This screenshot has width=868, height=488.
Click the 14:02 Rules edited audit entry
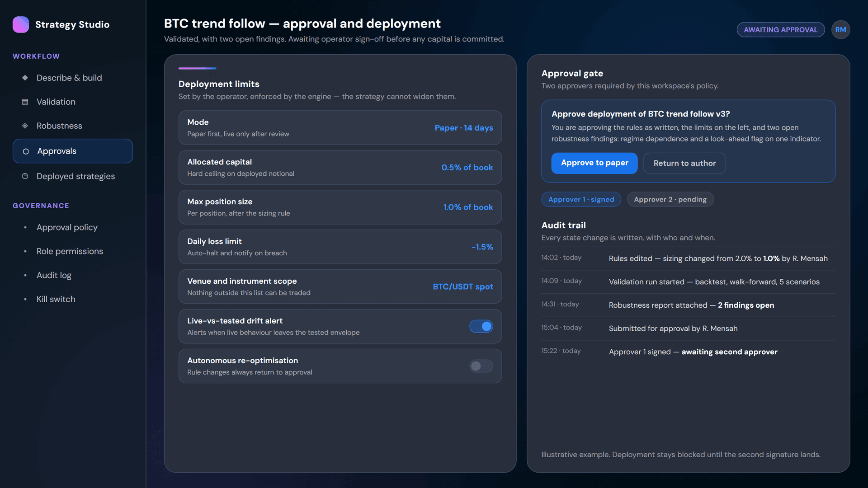tap(688, 258)
